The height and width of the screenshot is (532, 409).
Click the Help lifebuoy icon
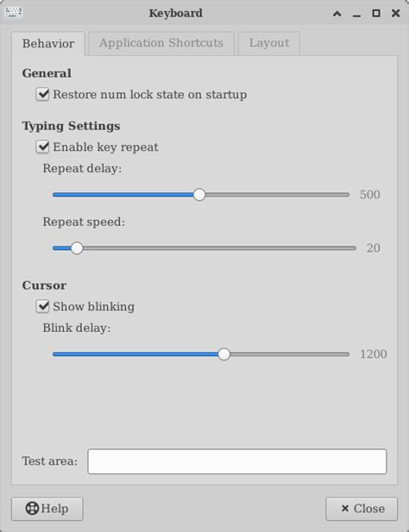point(32,508)
